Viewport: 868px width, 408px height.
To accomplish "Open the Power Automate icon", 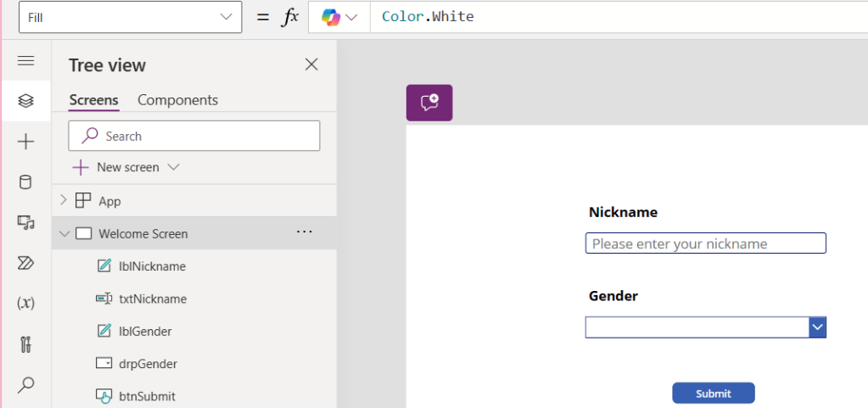I will click(25, 263).
